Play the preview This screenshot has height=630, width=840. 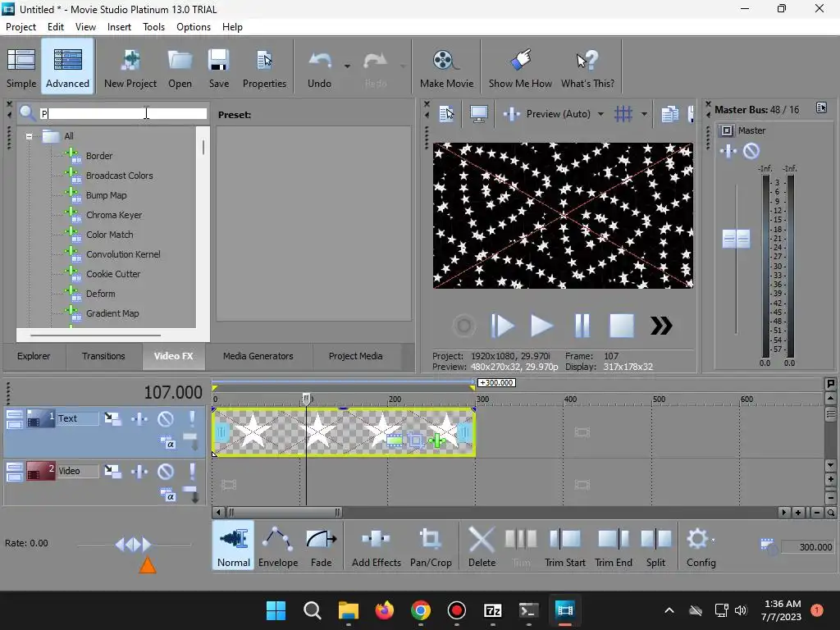[541, 325]
